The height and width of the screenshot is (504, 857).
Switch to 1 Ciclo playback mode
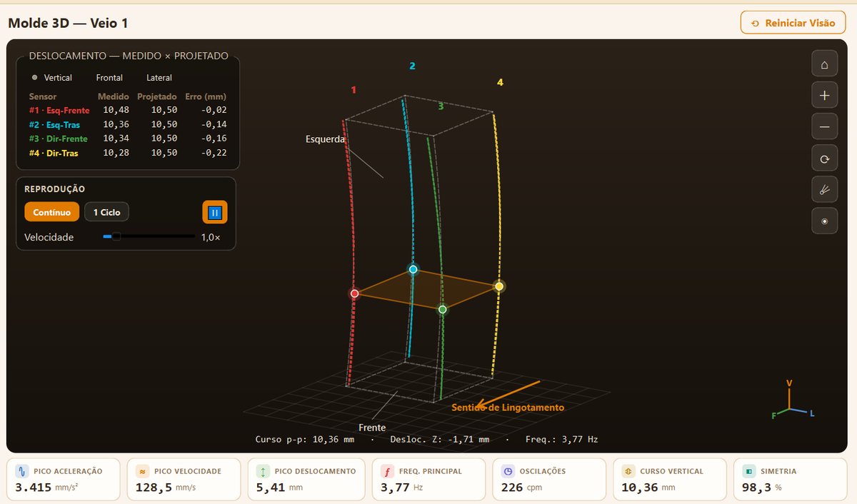click(107, 212)
